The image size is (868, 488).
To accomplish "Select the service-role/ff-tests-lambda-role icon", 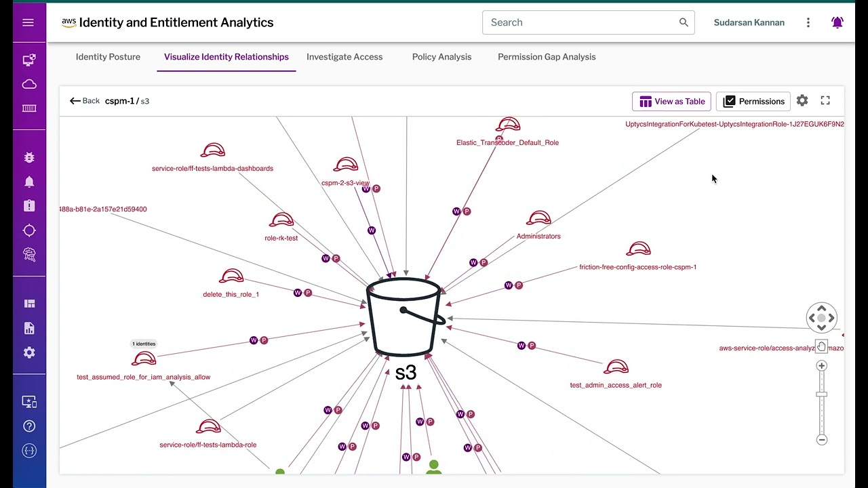I will [x=208, y=428].
